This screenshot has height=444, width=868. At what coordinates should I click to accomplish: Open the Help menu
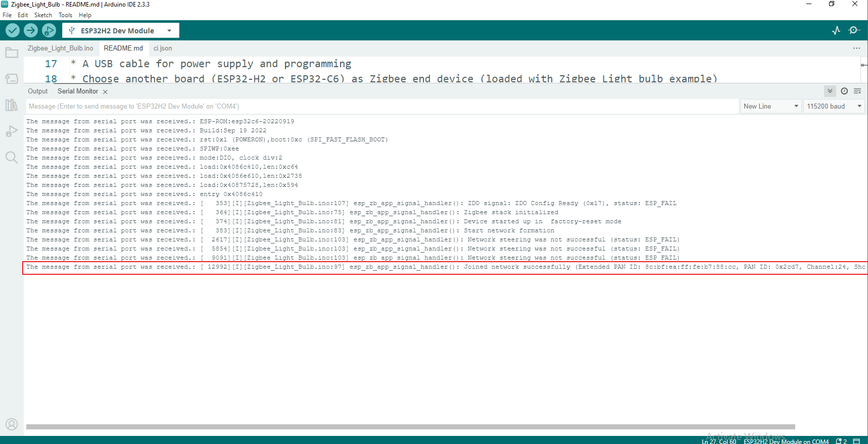[x=85, y=15]
